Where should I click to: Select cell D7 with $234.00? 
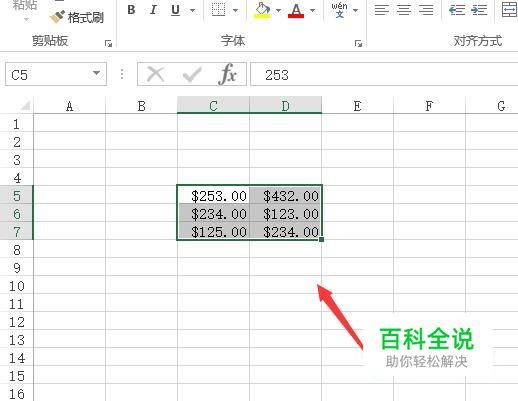pos(285,232)
